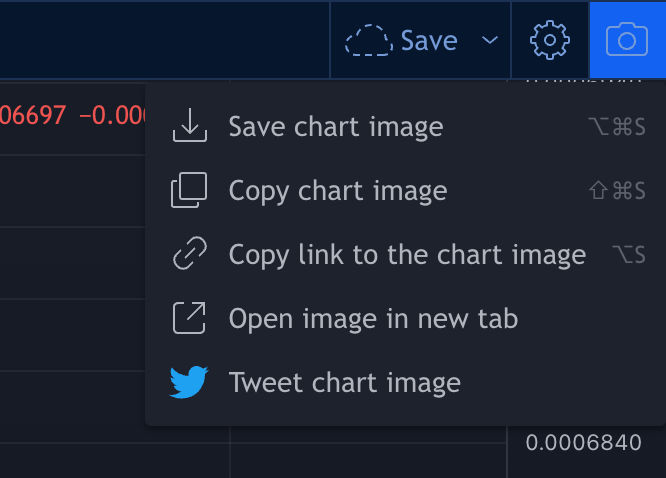Select Copy link to the chart image
Viewport: 666px width, 478px height.
407,255
